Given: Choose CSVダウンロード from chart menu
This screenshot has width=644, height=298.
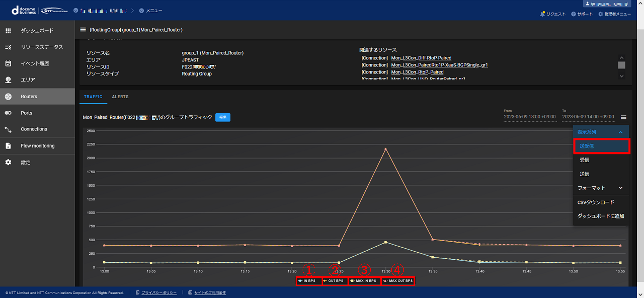Looking at the screenshot, I should coord(600,202).
